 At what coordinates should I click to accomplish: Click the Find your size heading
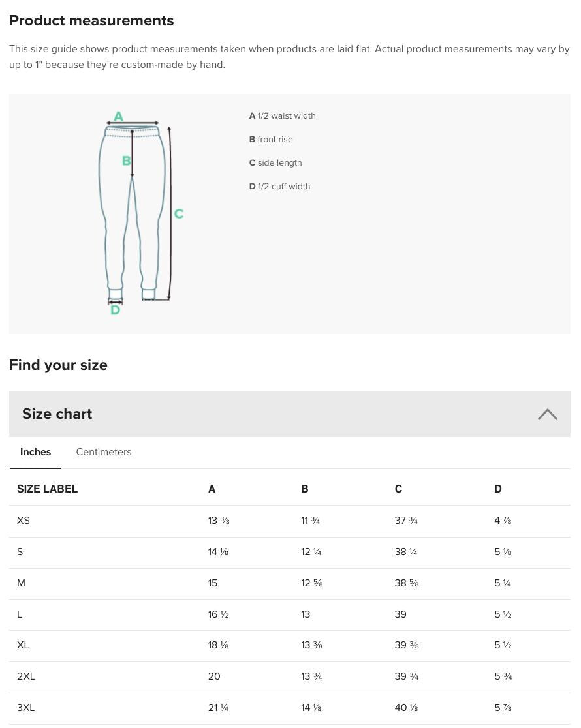point(58,365)
